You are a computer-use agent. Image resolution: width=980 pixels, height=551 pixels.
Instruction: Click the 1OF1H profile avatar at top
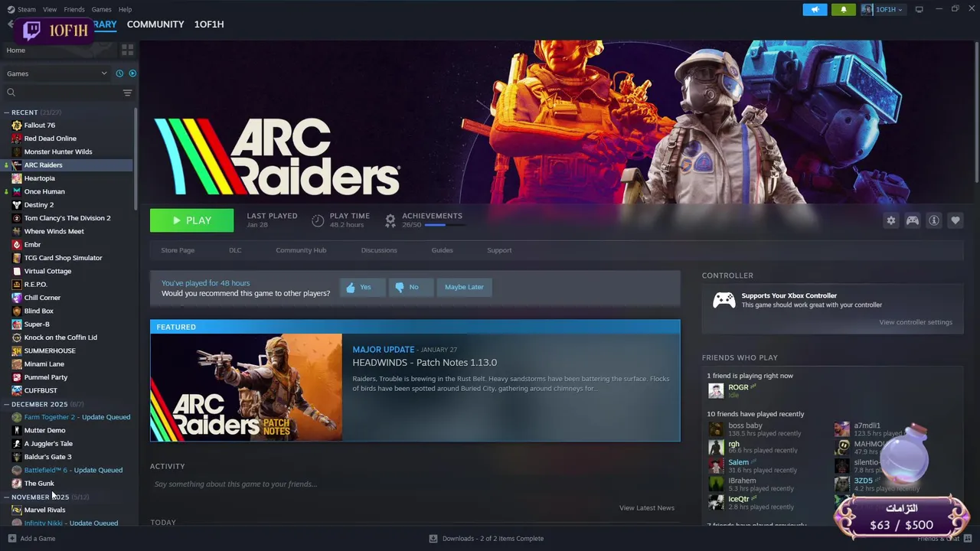coord(867,9)
